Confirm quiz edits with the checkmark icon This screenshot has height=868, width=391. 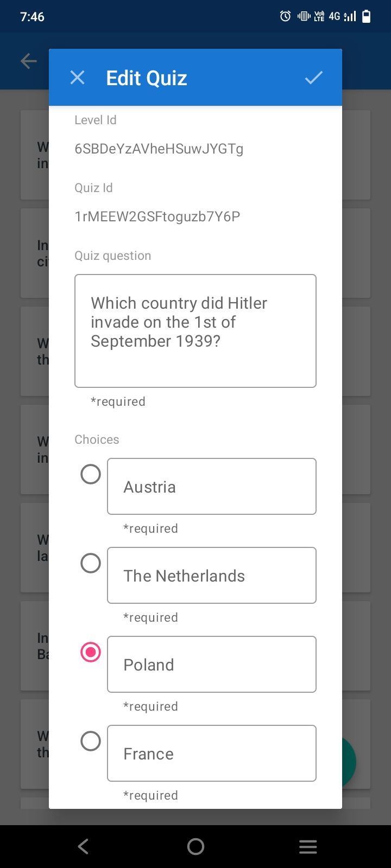[x=313, y=78]
